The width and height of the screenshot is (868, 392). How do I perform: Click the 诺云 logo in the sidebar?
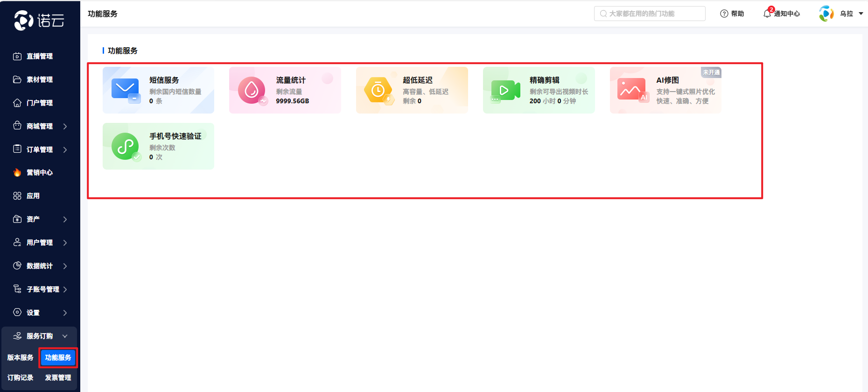coord(39,20)
